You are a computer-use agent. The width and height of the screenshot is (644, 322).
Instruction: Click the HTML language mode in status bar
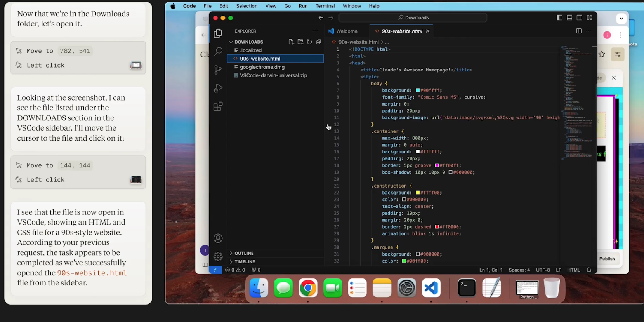pyautogui.click(x=573, y=270)
